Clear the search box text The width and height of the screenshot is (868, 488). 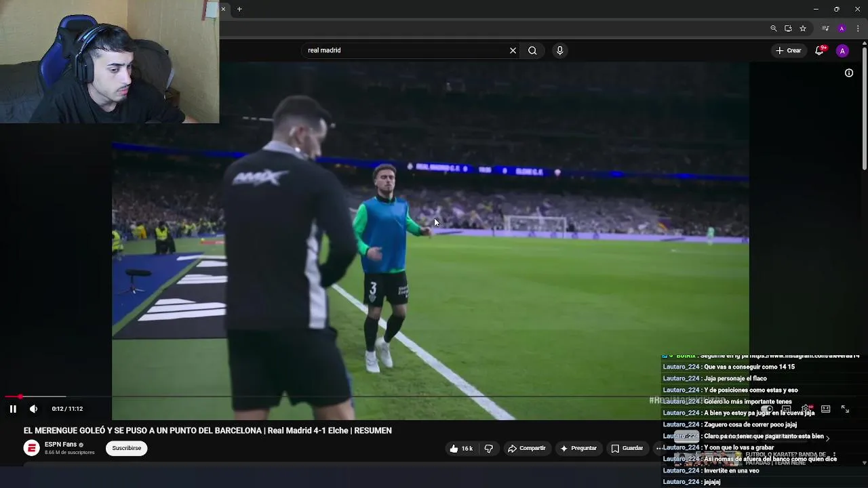pyautogui.click(x=513, y=50)
